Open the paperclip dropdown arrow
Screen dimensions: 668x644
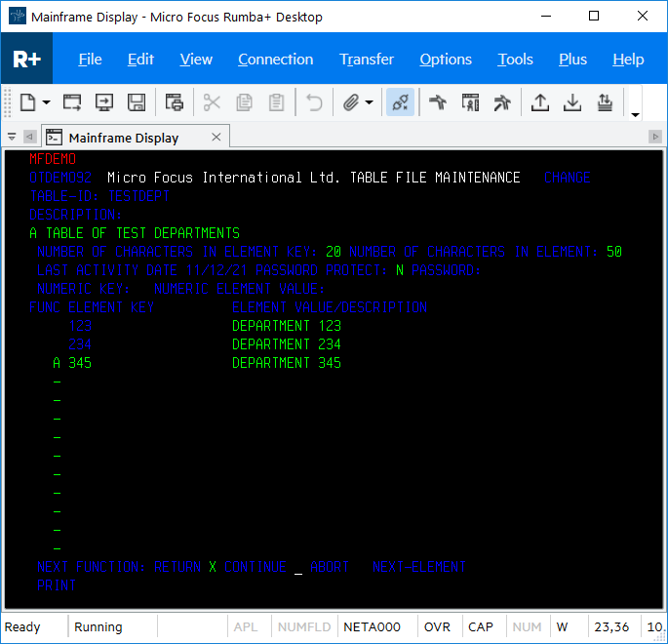click(370, 102)
